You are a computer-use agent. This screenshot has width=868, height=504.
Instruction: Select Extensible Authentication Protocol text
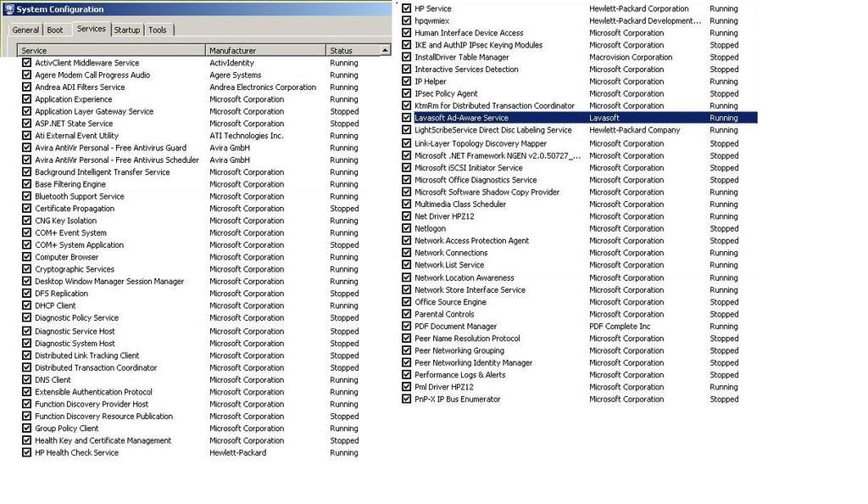(93, 391)
